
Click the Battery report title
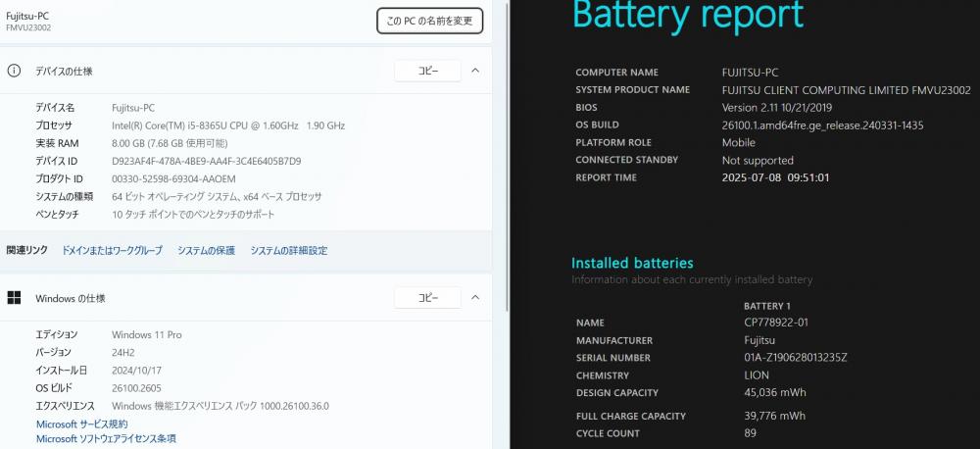688,15
